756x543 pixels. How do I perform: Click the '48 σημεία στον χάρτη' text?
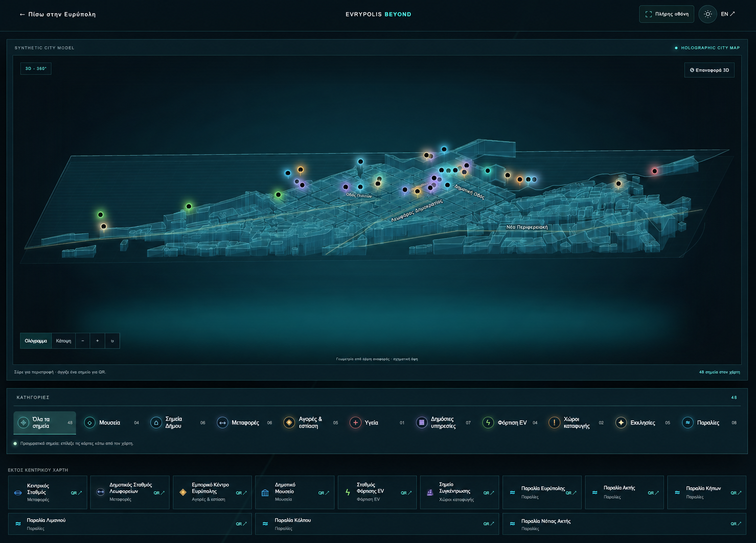pos(719,372)
